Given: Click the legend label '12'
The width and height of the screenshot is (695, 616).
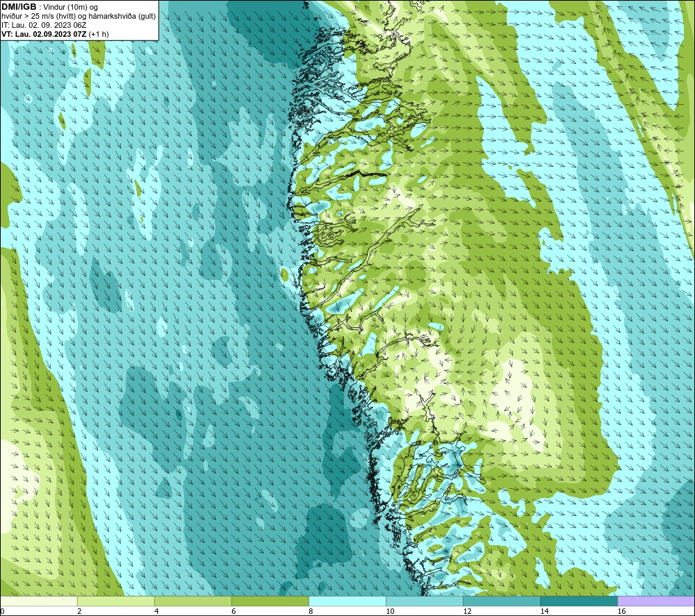Looking at the screenshot, I should [x=467, y=611].
